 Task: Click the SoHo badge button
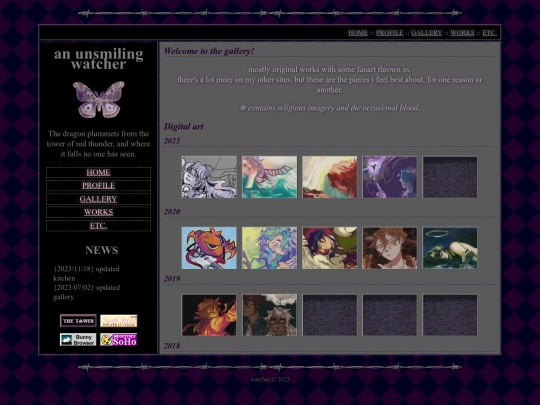point(118,340)
